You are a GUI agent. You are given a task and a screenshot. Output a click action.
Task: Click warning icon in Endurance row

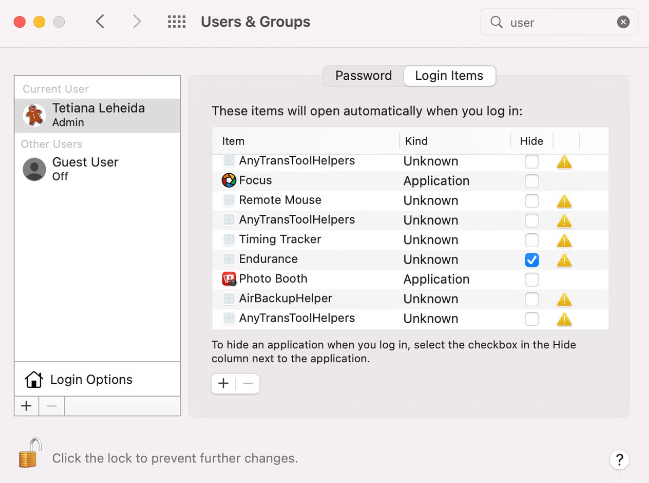tap(564, 261)
